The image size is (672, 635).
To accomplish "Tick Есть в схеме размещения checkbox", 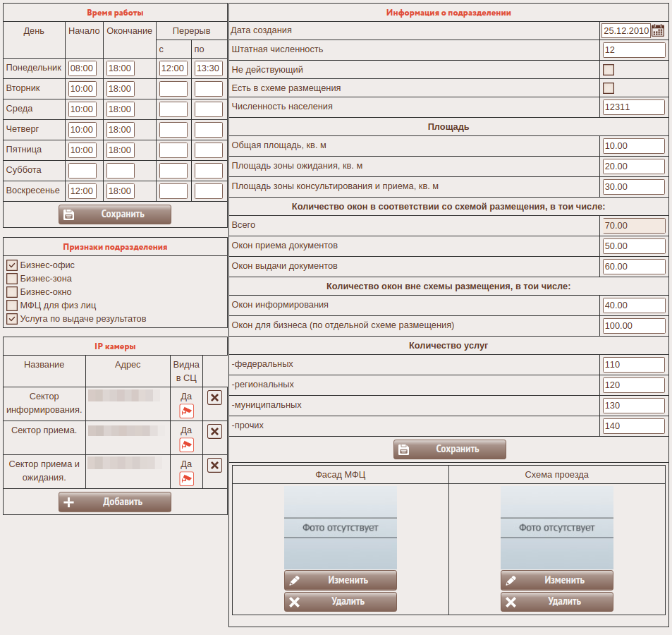I will tap(609, 88).
